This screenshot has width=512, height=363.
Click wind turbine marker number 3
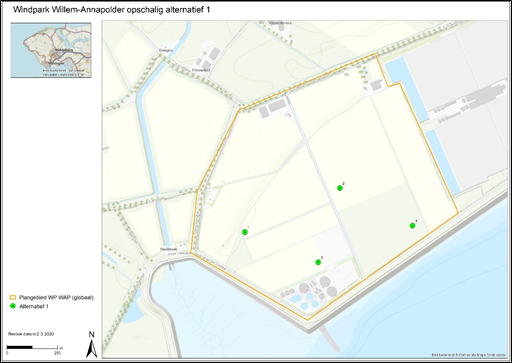[x=318, y=262]
